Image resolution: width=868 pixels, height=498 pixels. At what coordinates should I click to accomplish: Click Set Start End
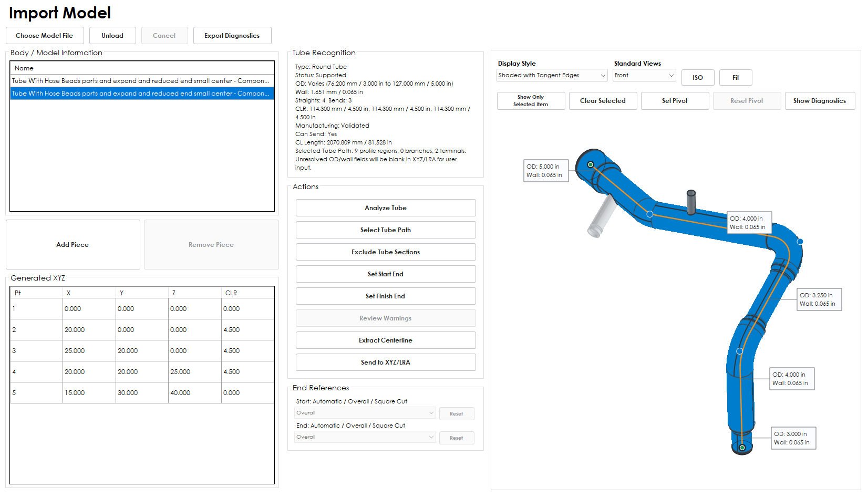tap(386, 274)
